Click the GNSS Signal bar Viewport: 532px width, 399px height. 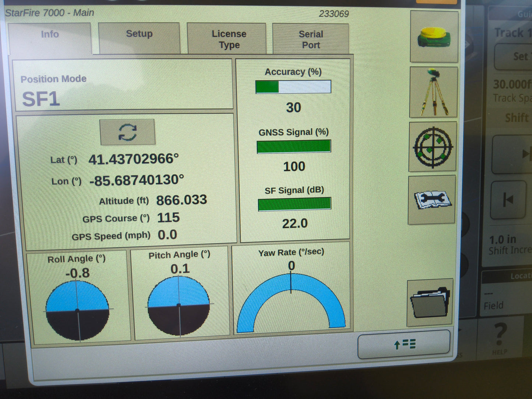click(294, 146)
